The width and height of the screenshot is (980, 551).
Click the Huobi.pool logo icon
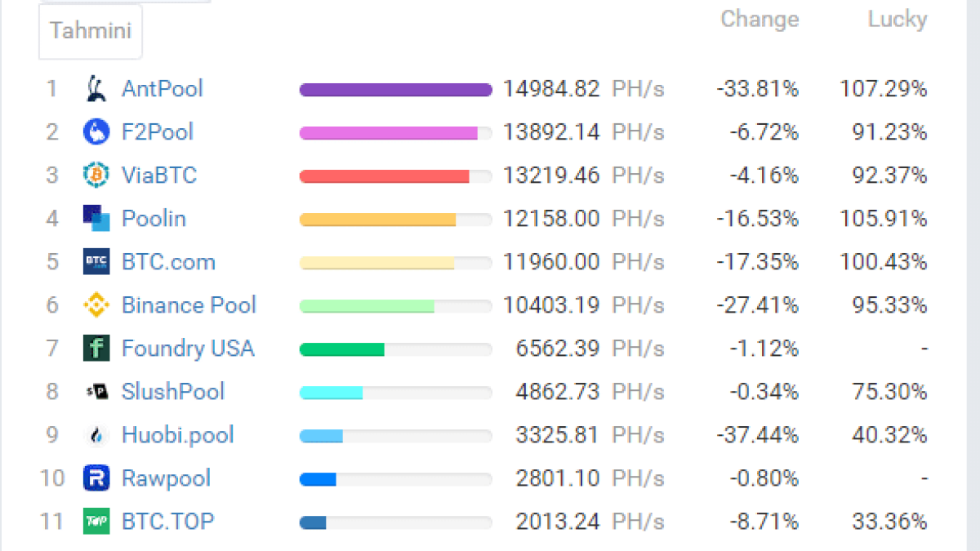(x=96, y=435)
